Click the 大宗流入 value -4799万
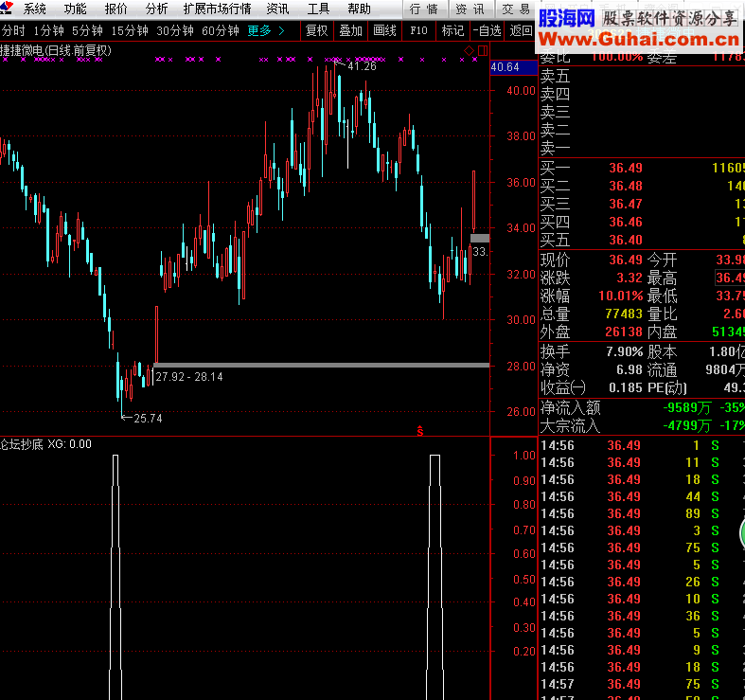745x700 pixels. 687,426
